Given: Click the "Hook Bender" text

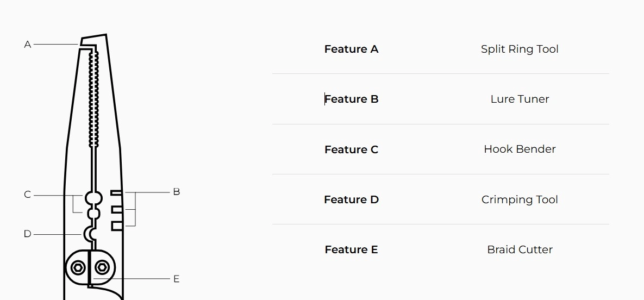Looking at the screenshot, I should click(520, 149).
